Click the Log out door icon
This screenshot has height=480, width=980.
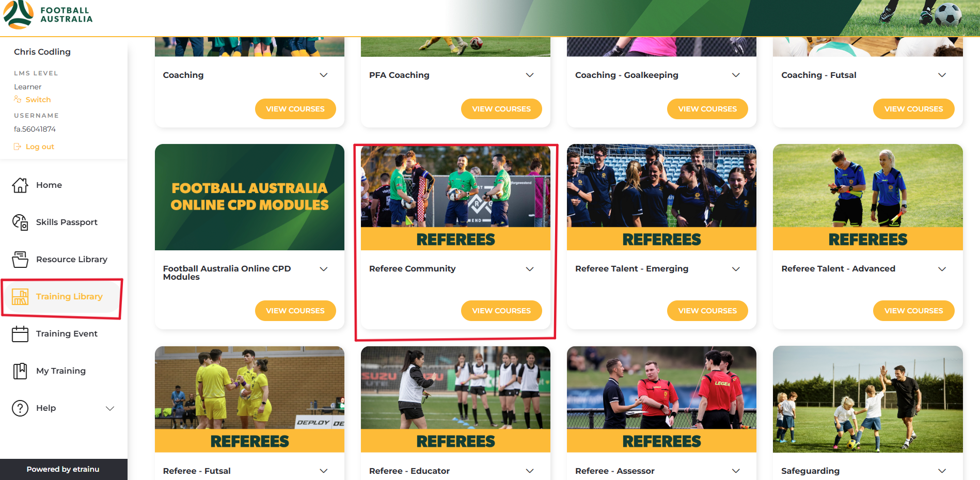(18, 147)
